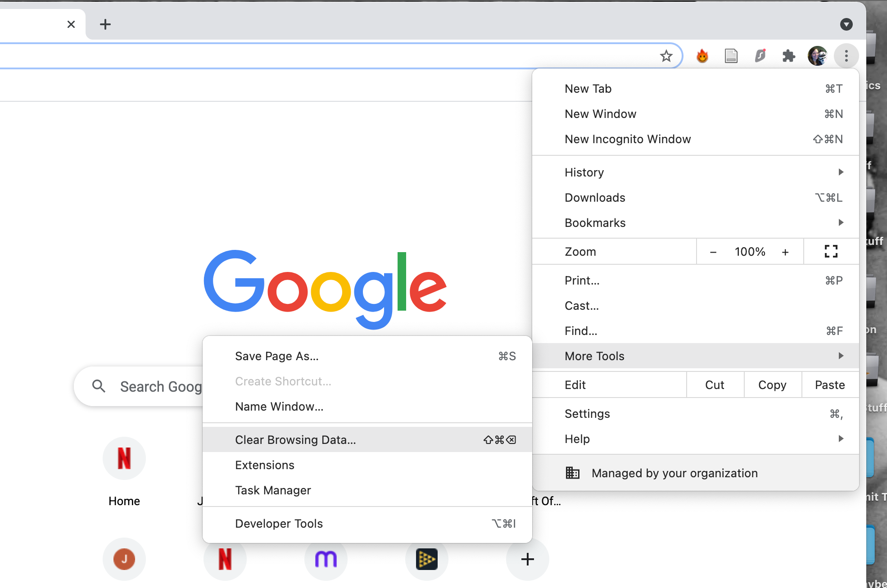887x588 pixels.
Task: Open the Extensions puzzle-piece menu
Action: click(x=788, y=55)
